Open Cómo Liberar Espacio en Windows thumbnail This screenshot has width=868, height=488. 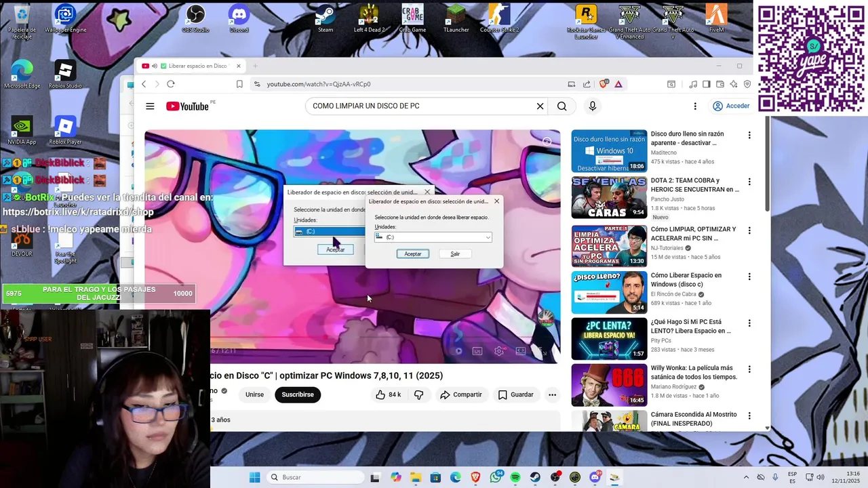pyautogui.click(x=609, y=292)
